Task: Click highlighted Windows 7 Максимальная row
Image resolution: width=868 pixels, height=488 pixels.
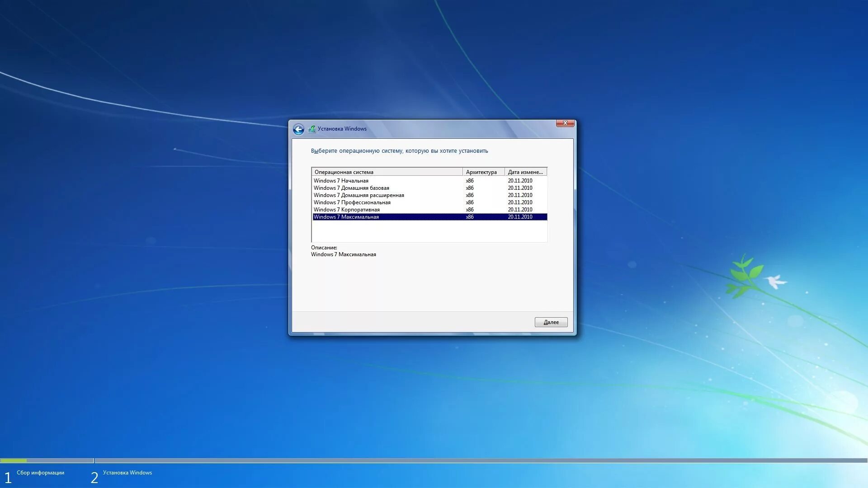Action: point(346,217)
